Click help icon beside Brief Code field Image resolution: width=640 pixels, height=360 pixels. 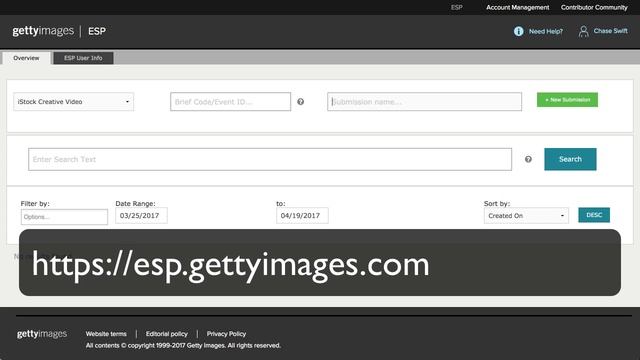tap(300, 102)
